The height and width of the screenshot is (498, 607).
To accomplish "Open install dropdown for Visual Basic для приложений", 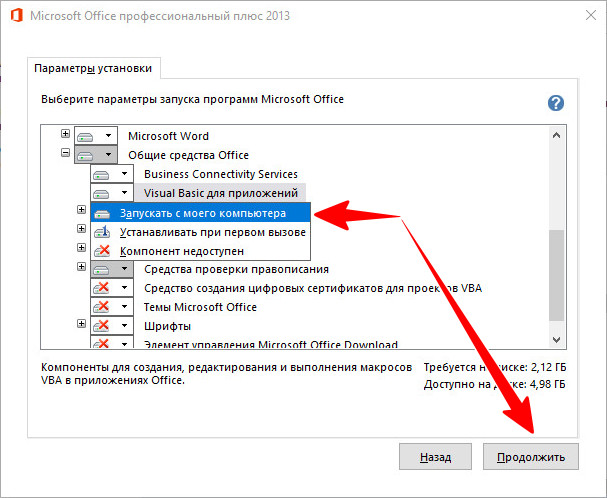I will (x=112, y=193).
